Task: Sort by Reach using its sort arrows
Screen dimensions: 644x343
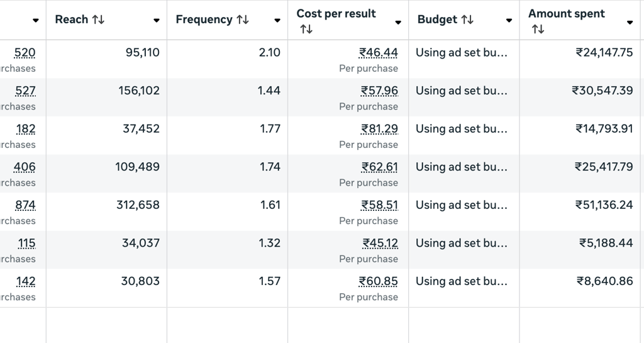Action: point(98,20)
